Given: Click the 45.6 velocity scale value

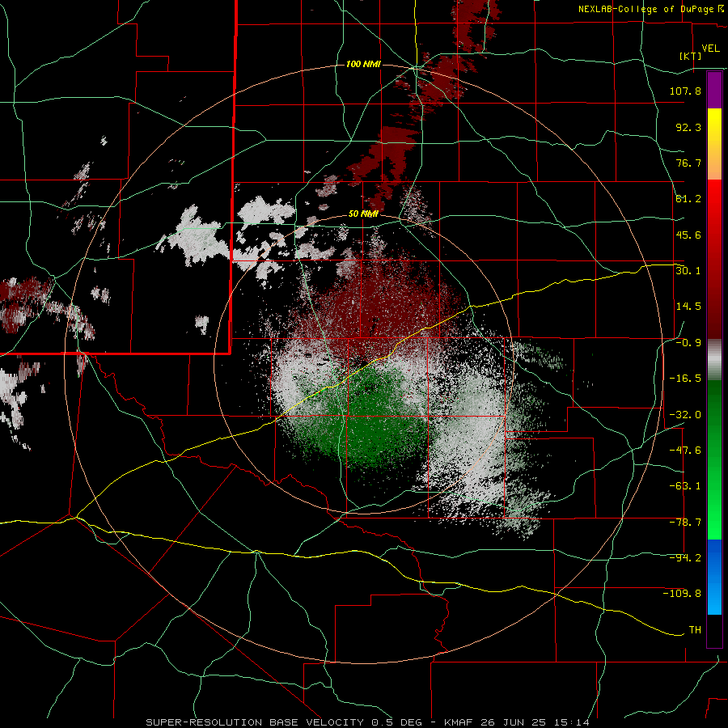Looking at the screenshot, I should pyautogui.click(x=688, y=235).
